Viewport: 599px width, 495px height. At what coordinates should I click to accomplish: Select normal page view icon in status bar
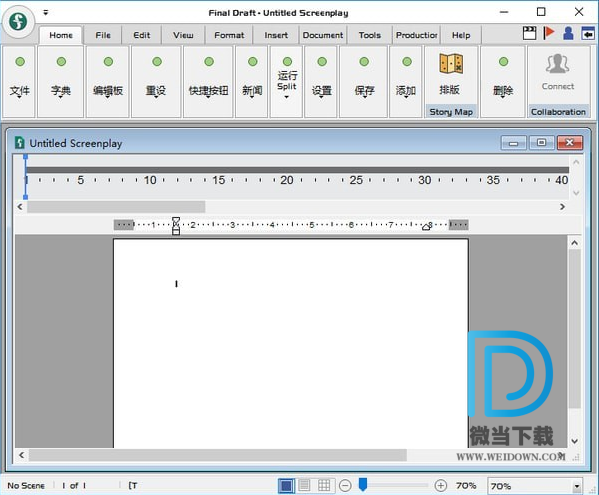pyautogui.click(x=287, y=486)
